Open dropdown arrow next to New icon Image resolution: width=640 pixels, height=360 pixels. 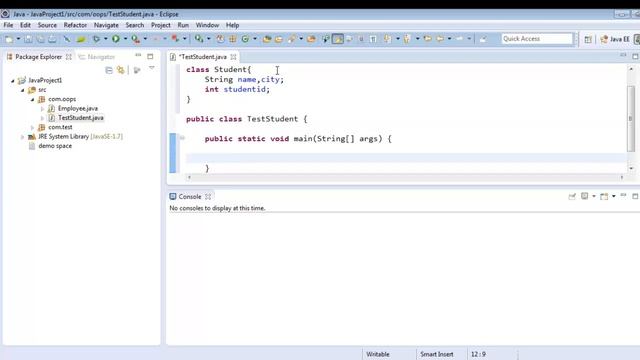pos(18,39)
